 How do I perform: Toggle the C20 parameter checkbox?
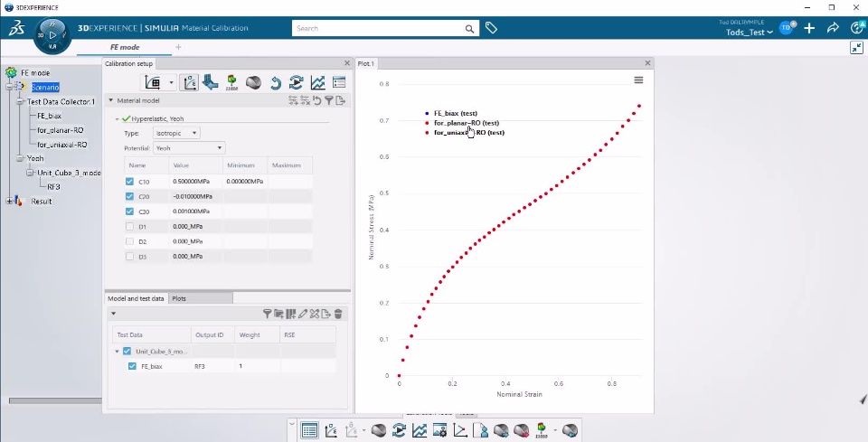coord(129,196)
